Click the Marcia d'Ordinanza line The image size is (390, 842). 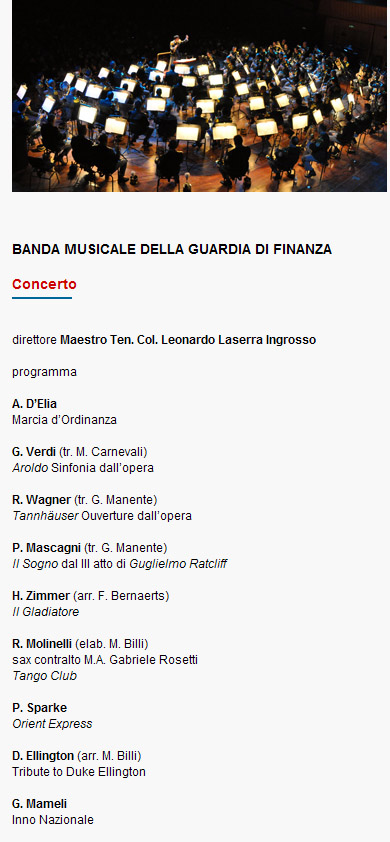(64, 420)
